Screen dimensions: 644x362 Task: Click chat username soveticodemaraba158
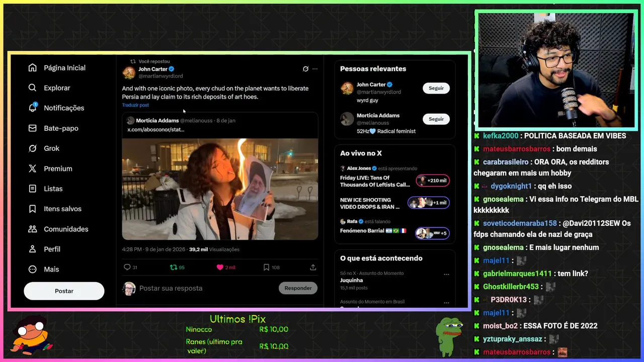click(x=520, y=223)
